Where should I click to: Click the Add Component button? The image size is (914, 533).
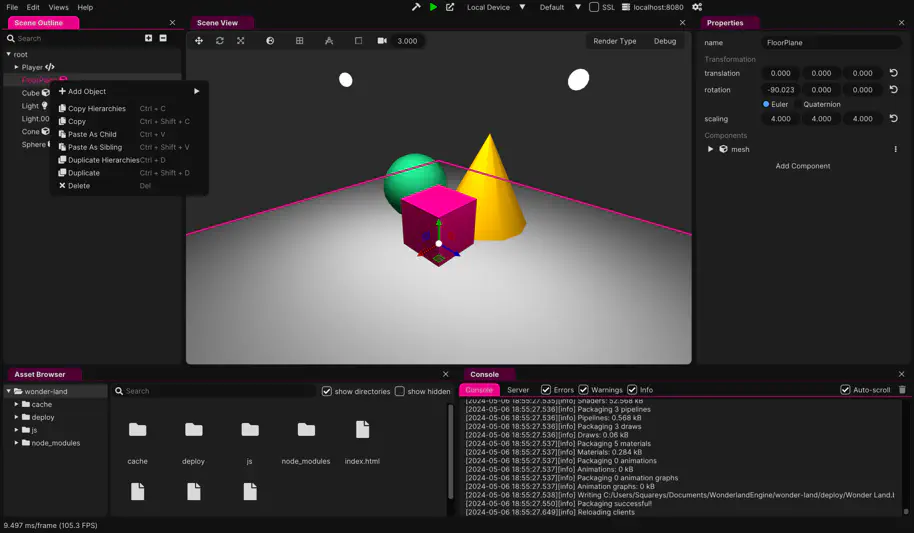802,166
